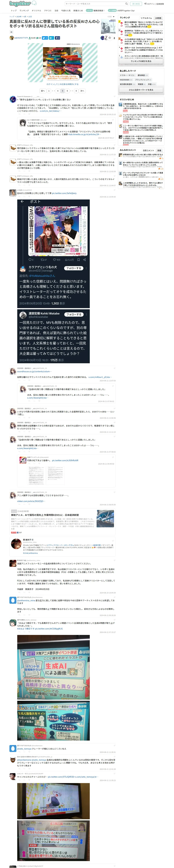174x868 pixels.
Task: Click the Hatena B! bookmark button
Action: pyautogui.click(x=51, y=38)
